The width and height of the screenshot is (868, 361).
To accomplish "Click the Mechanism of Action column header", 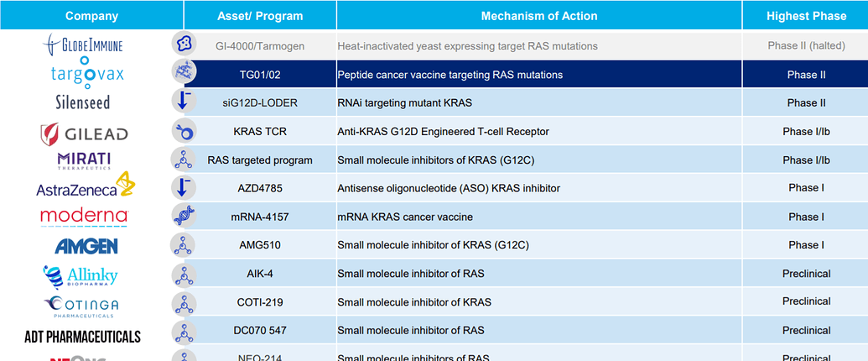I will [539, 15].
